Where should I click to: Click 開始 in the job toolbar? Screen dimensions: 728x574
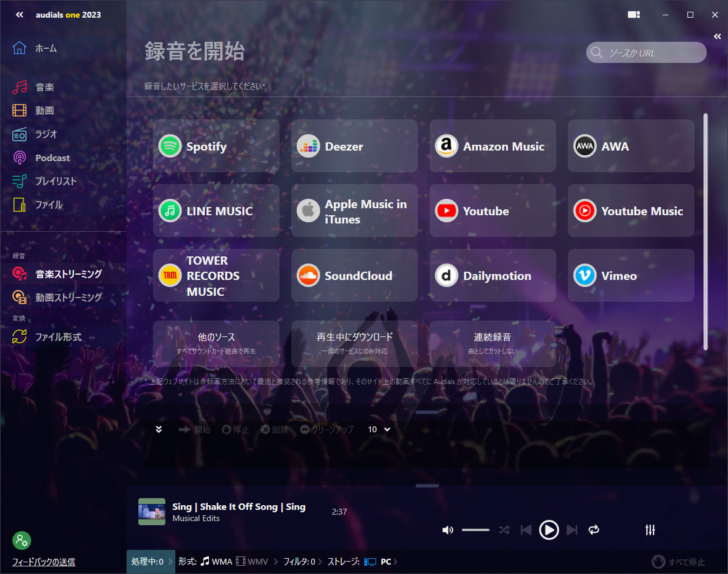pos(194,430)
